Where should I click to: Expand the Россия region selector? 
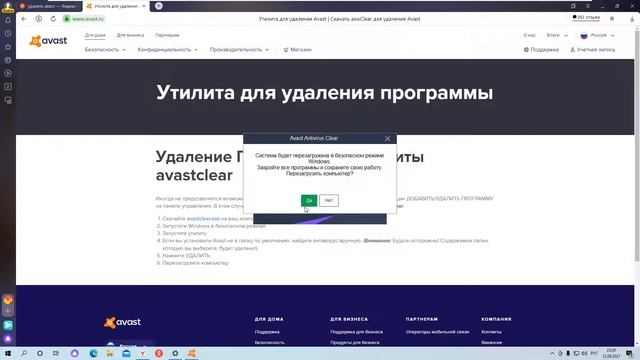coord(597,36)
